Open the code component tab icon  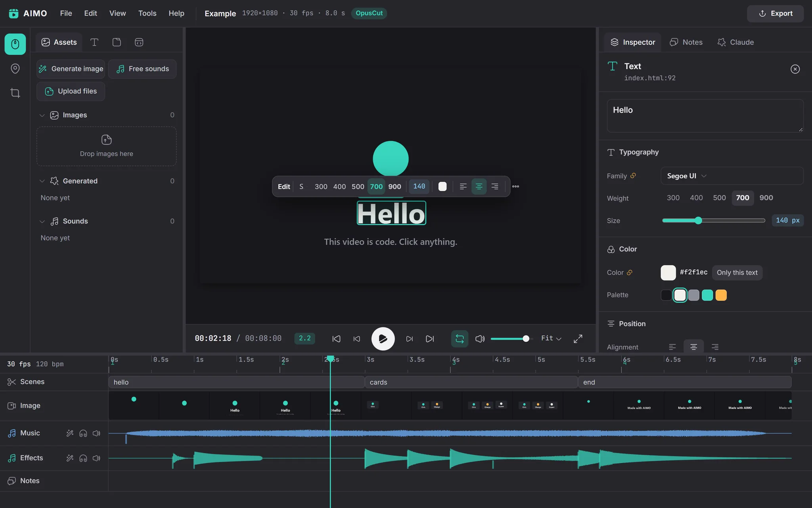pyautogui.click(x=139, y=42)
